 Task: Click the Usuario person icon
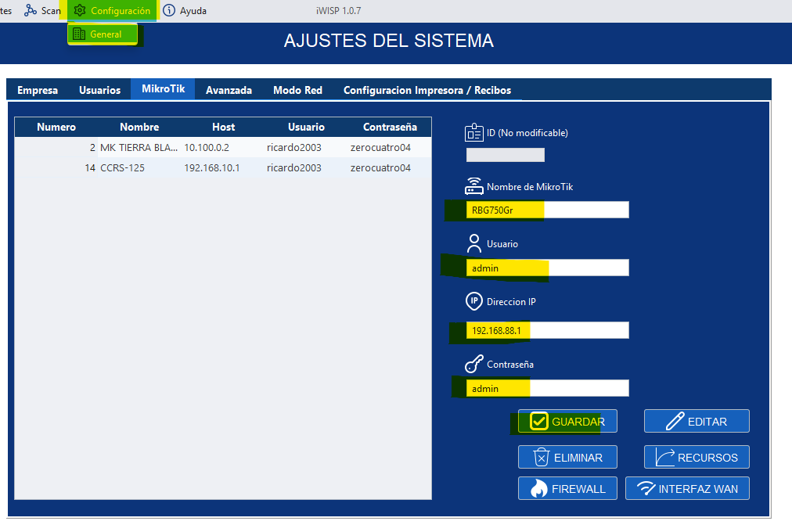click(x=473, y=243)
